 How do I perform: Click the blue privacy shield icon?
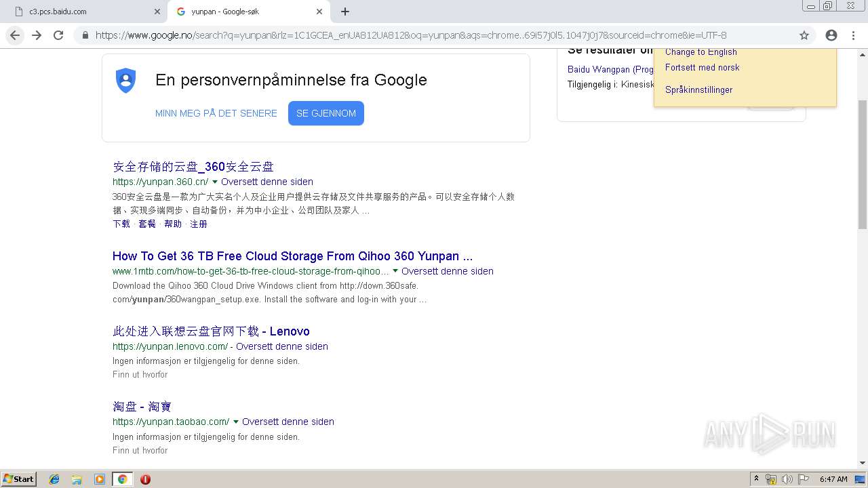pos(126,81)
